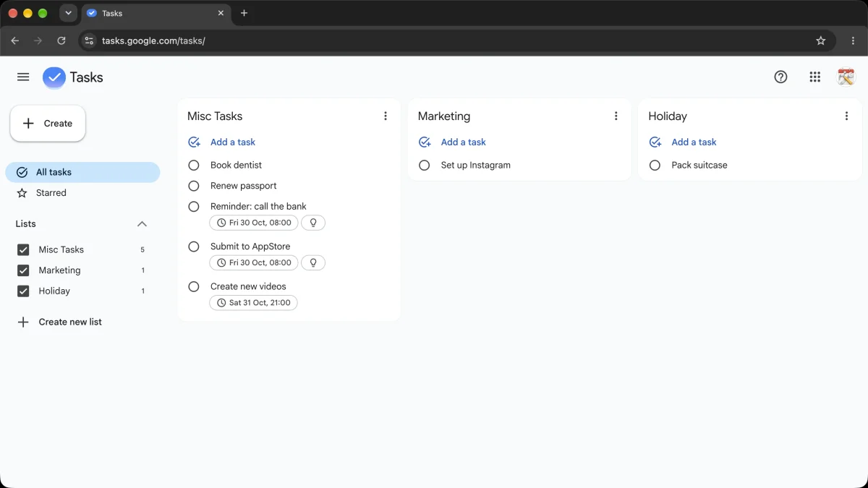
Task: Open the Google apps grid
Action: click(815, 77)
